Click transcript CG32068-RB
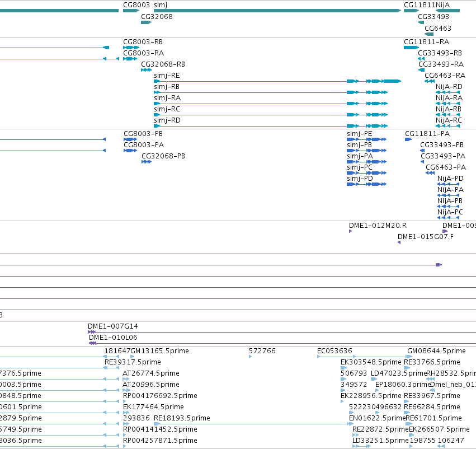The width and height of the screenshot is (476, 449). click(x=163, y=64)
